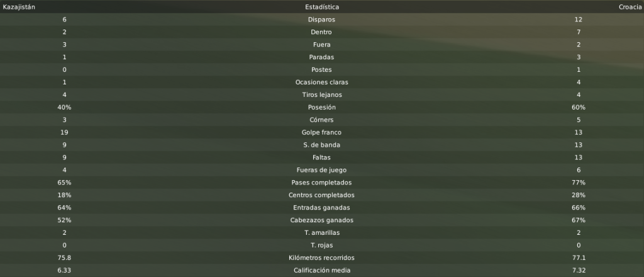Click the Entradas ganadas label
This screenshot has width=644, height=277.
321,208
